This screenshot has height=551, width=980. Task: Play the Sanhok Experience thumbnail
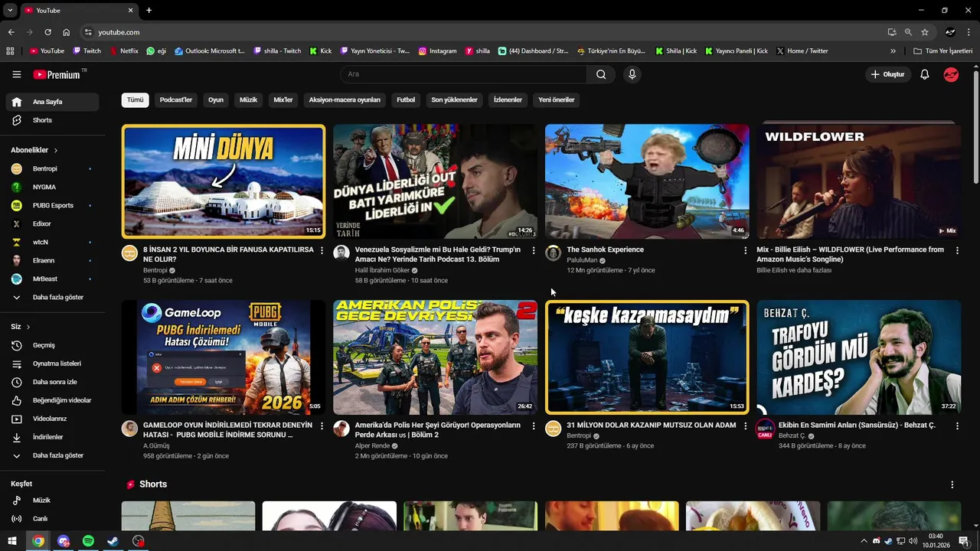[x=647, y=181]
